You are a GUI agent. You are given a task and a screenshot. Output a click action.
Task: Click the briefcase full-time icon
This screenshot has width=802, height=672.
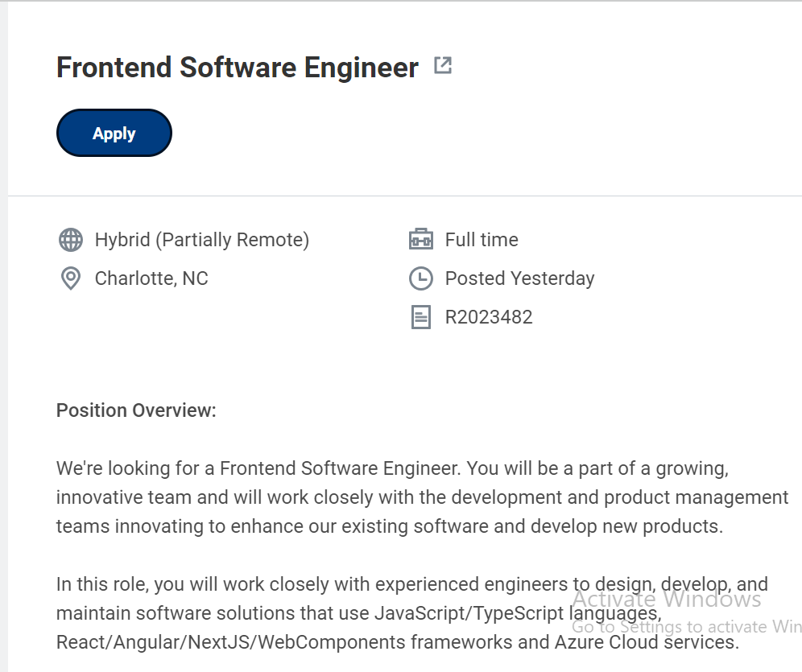(421, 239)
